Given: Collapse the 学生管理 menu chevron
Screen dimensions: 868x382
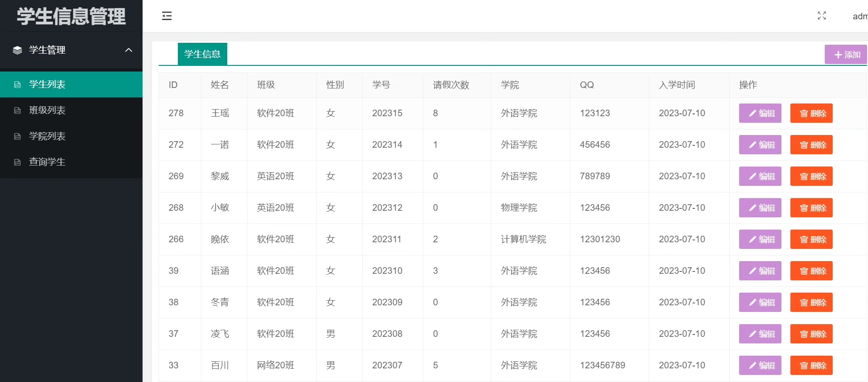Looking at the screenshot, I should click(128, 50).
